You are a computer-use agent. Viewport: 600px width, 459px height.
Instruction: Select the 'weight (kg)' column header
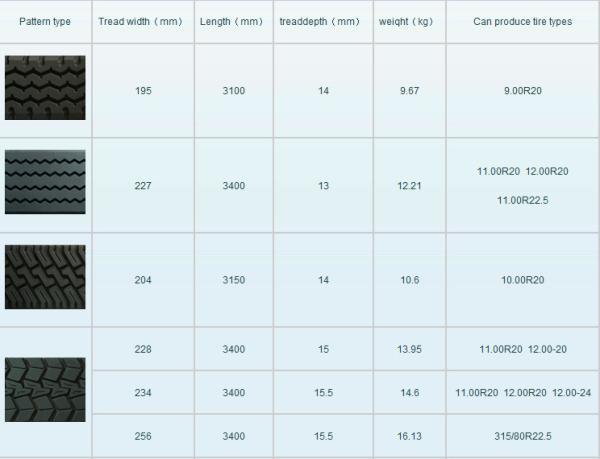coord(406,21)
